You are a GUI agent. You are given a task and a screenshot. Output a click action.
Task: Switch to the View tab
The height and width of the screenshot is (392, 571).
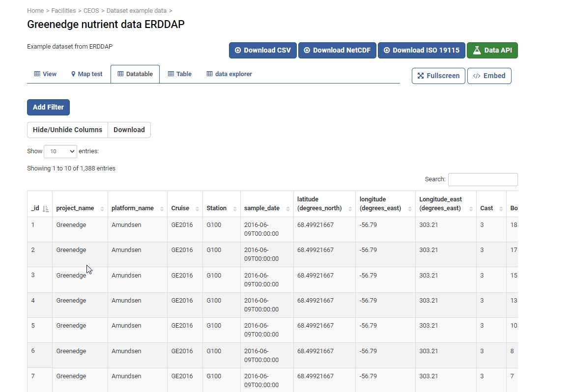click(45, 74)
